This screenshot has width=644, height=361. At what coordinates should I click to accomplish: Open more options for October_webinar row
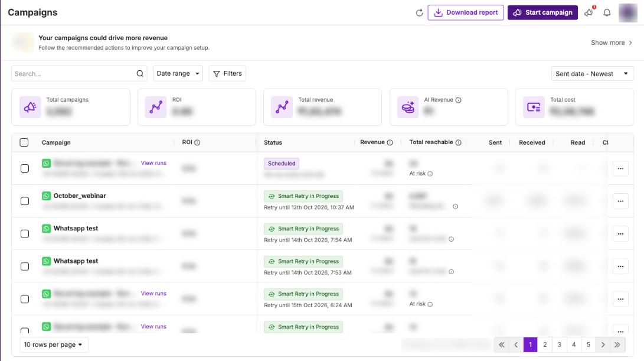click(620, 201)
